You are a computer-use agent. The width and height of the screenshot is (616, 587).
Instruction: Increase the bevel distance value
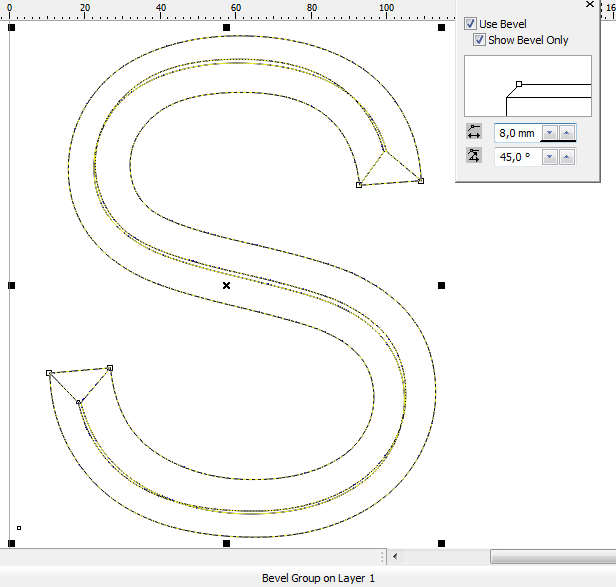[566, 133]
